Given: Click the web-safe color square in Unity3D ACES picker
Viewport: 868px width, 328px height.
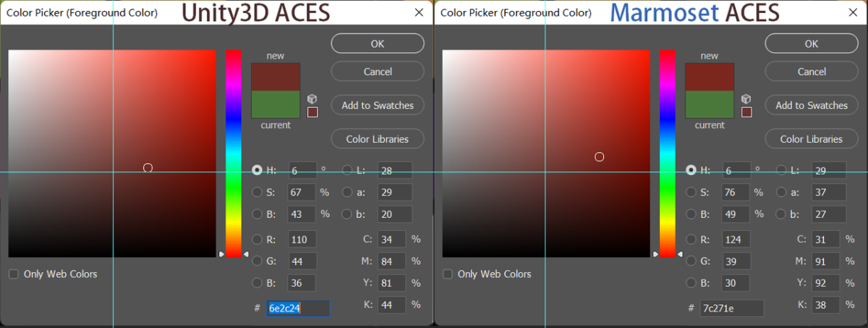Looking at the screenshot, I should tap(312, 112).
